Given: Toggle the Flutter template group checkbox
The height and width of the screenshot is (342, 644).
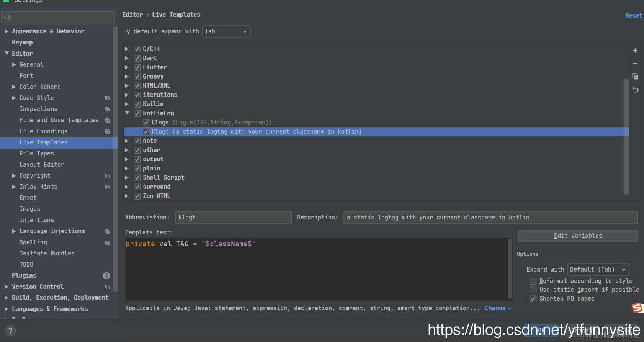Looking at the screenshot, I should pos(137,67).
